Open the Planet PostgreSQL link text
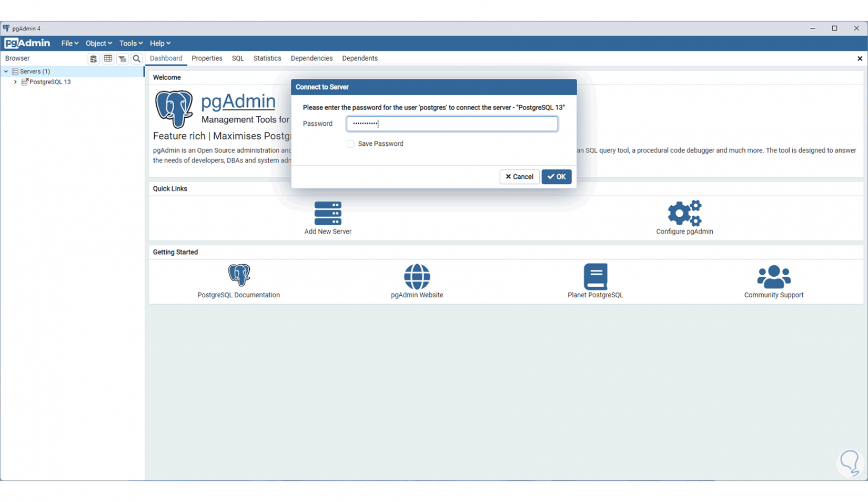 click(x=596, y=295)
